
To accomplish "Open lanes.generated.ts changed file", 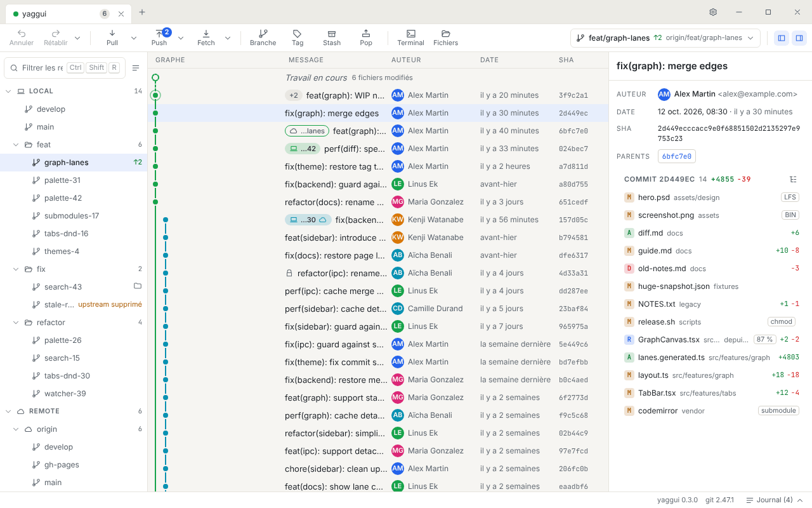I will pyautogui.click(x=711, y=358).
